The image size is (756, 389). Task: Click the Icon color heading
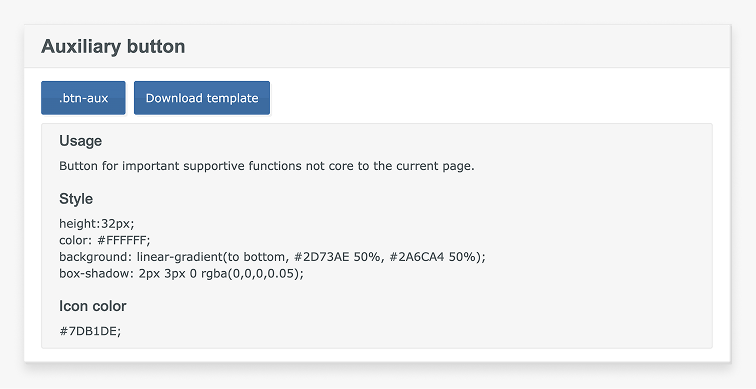(x=93, y=306)
